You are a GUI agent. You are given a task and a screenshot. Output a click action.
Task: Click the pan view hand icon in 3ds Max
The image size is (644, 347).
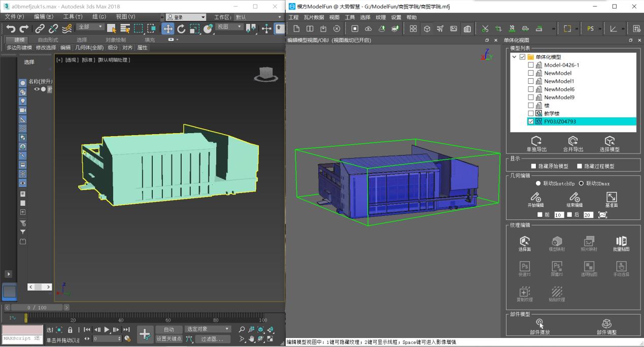click(251, 339)
